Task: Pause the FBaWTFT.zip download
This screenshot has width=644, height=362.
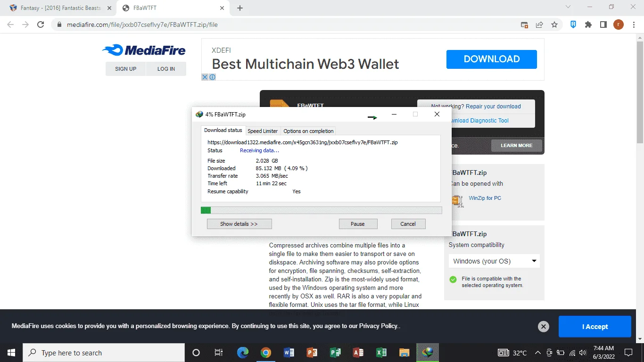Action: click(358, 224)
